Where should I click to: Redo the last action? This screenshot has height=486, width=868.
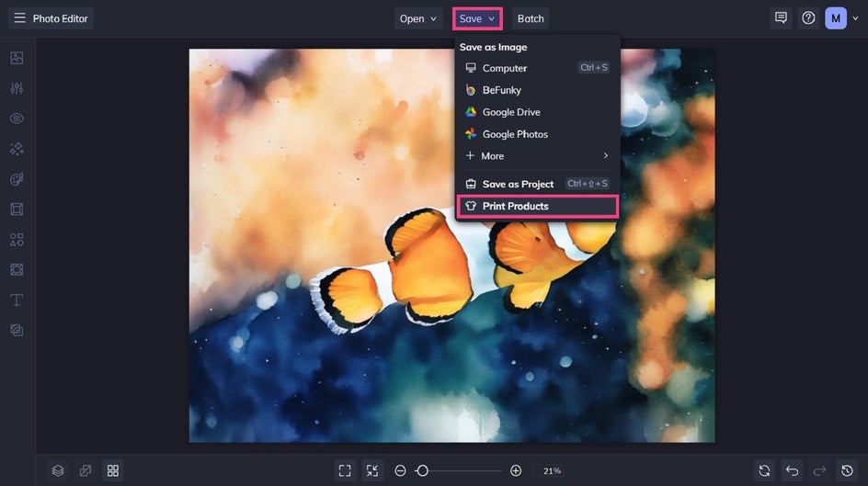point(820,470)
